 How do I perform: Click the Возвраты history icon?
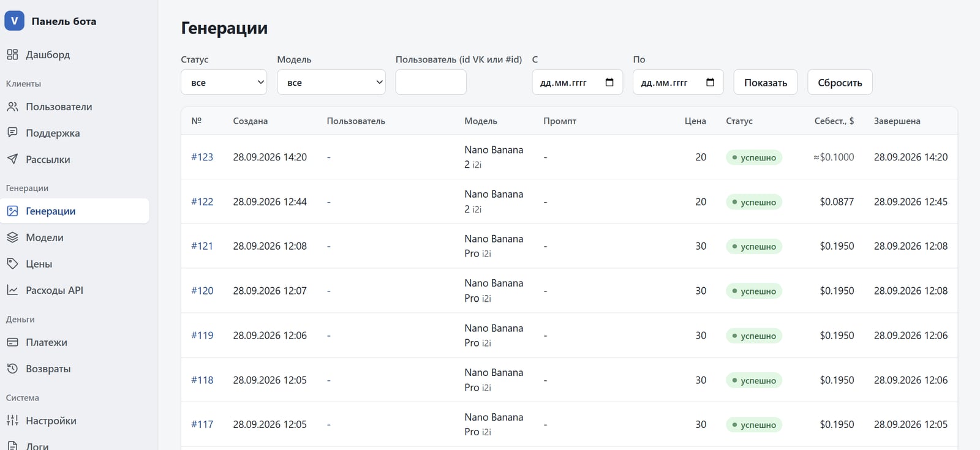click(12, 369)
